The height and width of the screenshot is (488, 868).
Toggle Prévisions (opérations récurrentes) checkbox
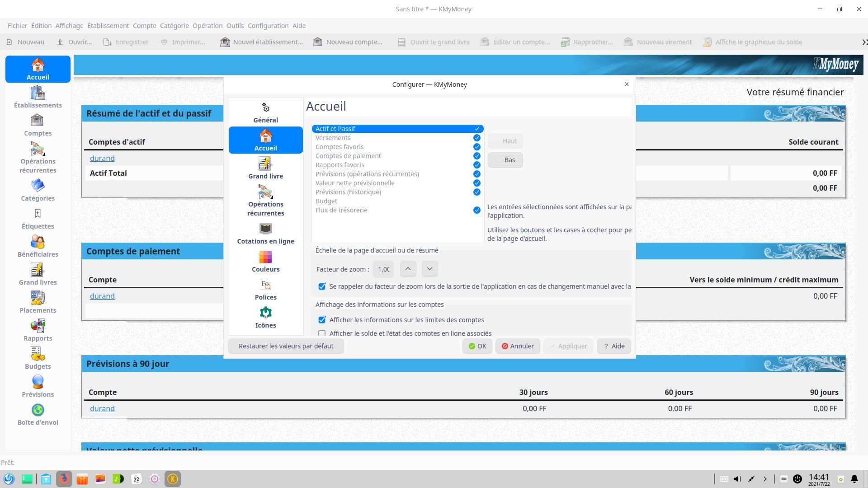(476, 174)
